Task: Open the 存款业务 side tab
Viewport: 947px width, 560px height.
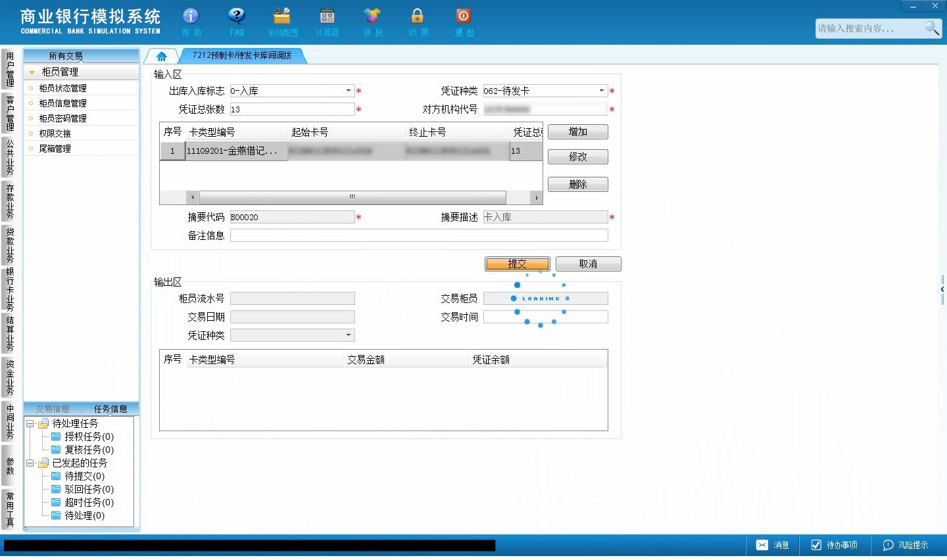Action: (x=9, y=201)
